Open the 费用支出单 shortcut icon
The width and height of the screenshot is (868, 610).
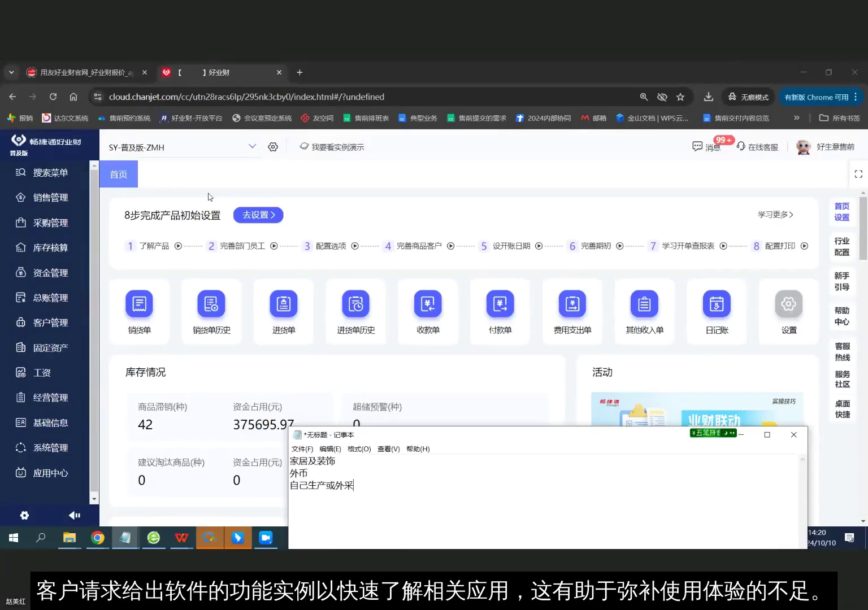pyautogui.click(x=572, y=304)
